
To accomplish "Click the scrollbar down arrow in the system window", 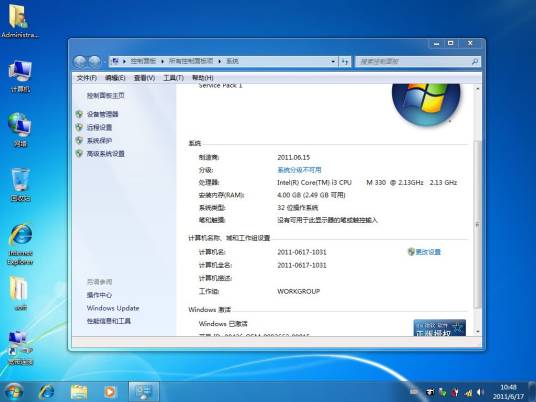I will [478, 332].
